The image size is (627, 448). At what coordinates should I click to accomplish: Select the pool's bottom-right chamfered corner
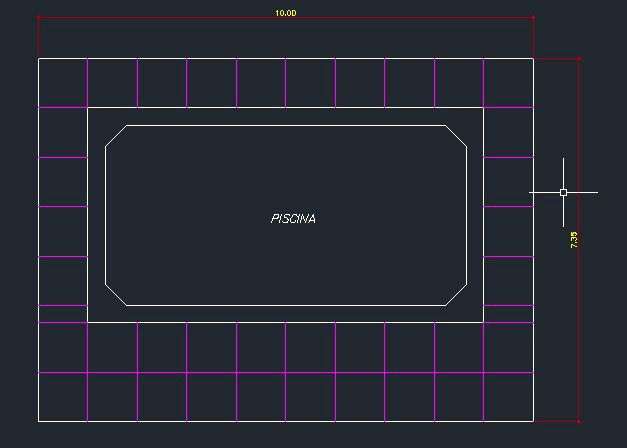(456, 294)
